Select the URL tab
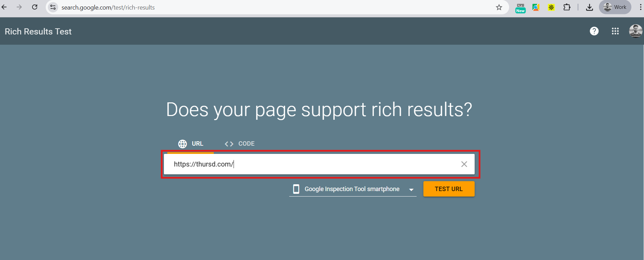 pyautogui.click(x=197, y=144)
